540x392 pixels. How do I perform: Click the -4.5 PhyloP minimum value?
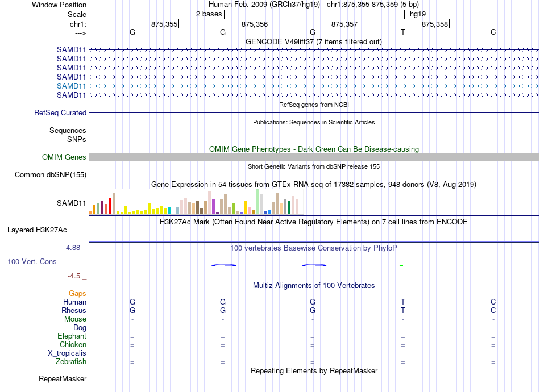(74, 276)
